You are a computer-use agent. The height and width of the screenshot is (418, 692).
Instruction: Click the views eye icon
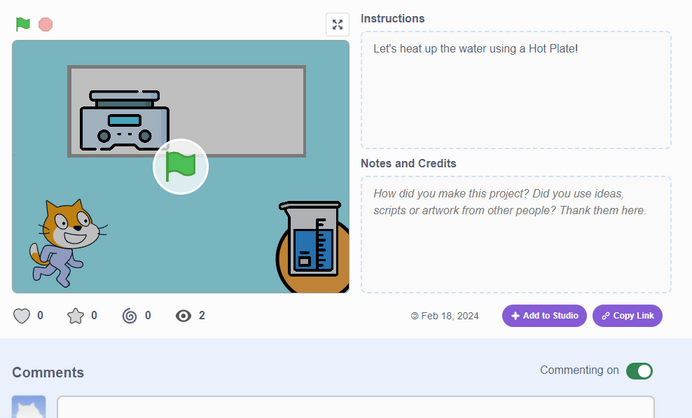coord(184,316)
